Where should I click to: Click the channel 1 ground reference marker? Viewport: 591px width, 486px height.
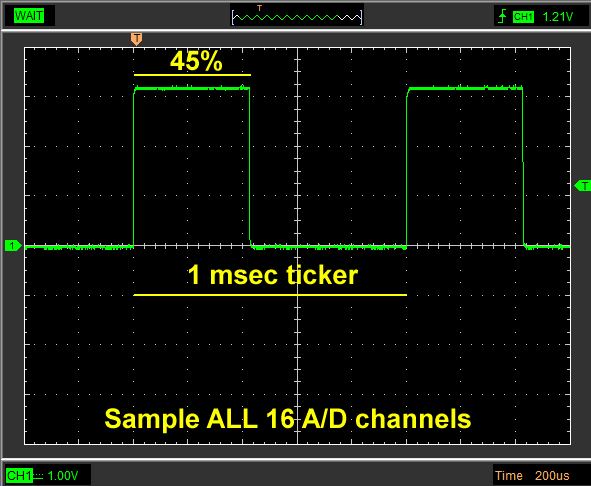click(12, 246)
